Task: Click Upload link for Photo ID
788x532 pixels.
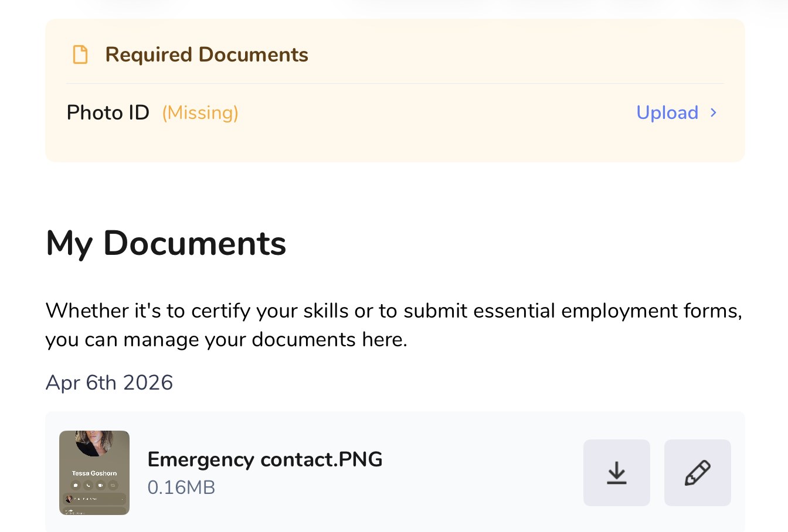Action: tap(667, 112)
